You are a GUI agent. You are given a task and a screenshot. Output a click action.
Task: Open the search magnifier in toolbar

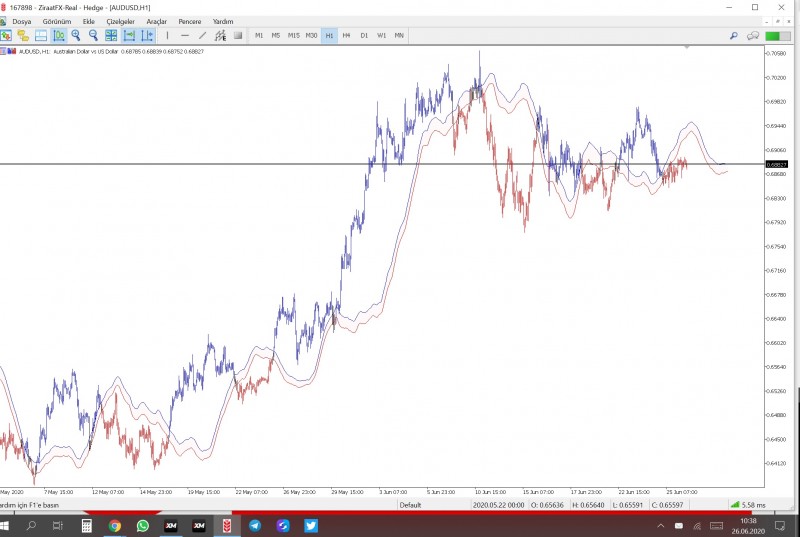(733, 36)
